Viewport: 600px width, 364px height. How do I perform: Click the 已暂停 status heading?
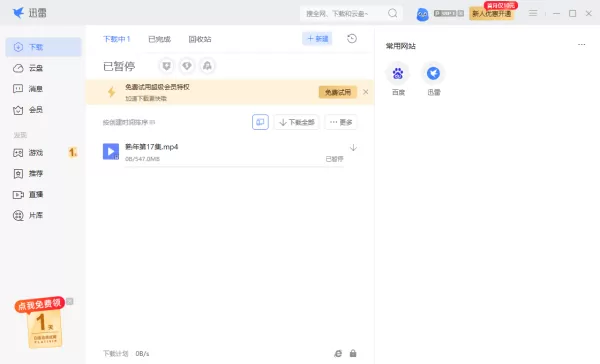coord(119,66)
